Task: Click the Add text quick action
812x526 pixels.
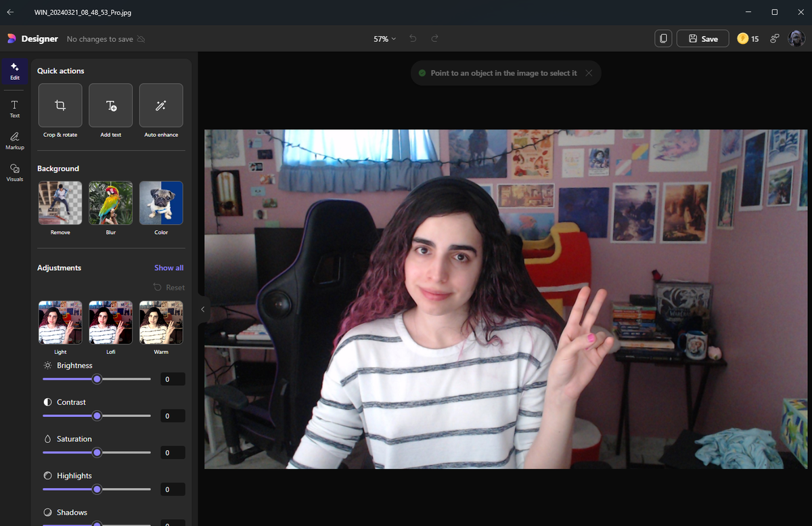Action: coord(110,106)
